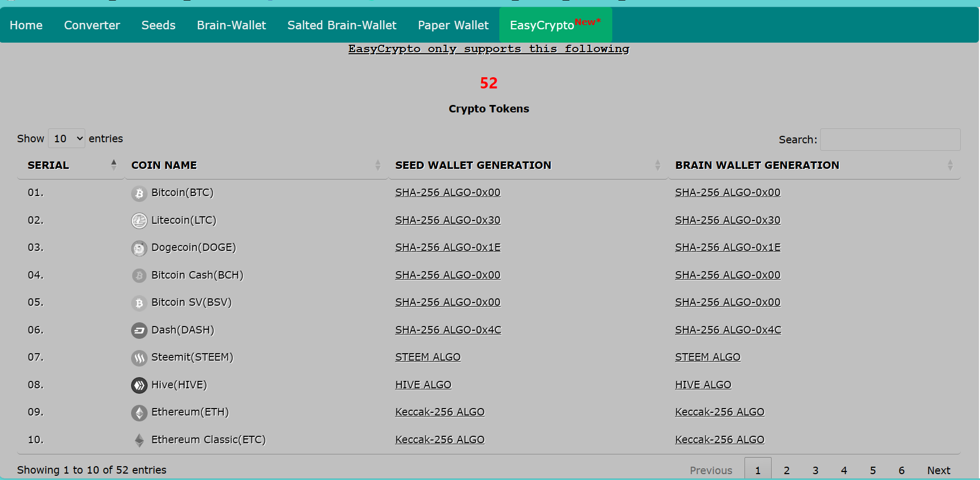The height and width of the screenshot is (480, 980).
Task: Click the Hive (HIVE) coin icon
Action: 139,385
